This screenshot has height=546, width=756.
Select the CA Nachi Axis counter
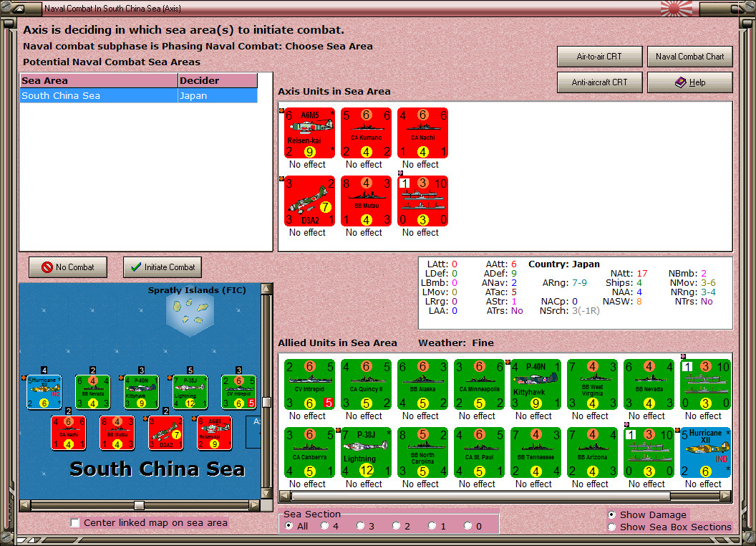(423, 133)
